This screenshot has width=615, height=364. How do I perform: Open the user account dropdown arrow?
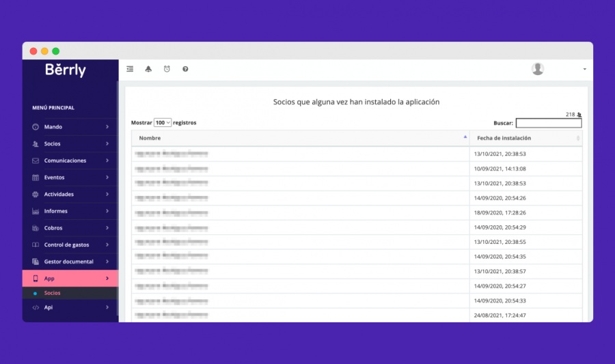point(584,69)
